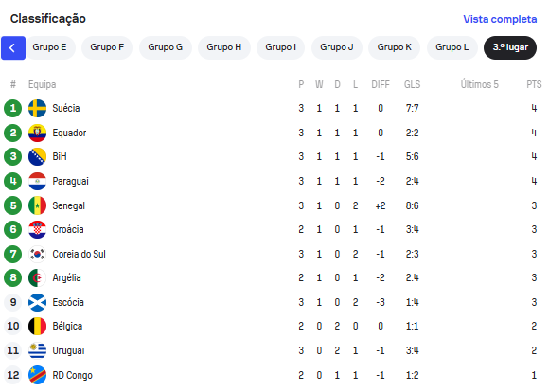
Task: Open the Grupo J tab
Action: (x=336, y=47)
